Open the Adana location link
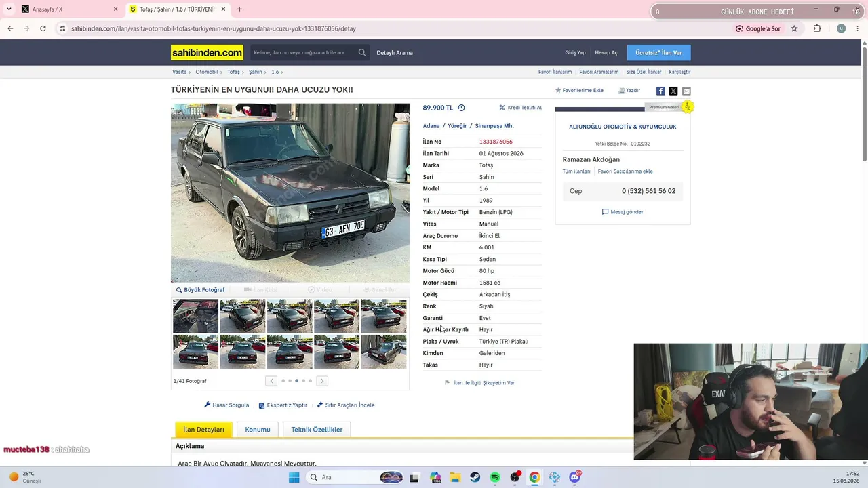The height and width of the screenshot is (488, 868). pos(431,126)
